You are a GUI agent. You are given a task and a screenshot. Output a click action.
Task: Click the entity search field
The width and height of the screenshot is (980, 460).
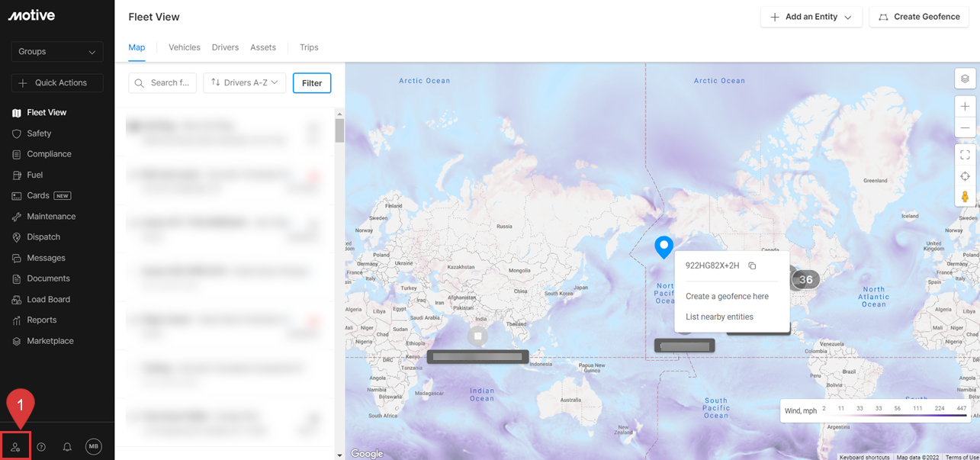[x=163, y=83]
